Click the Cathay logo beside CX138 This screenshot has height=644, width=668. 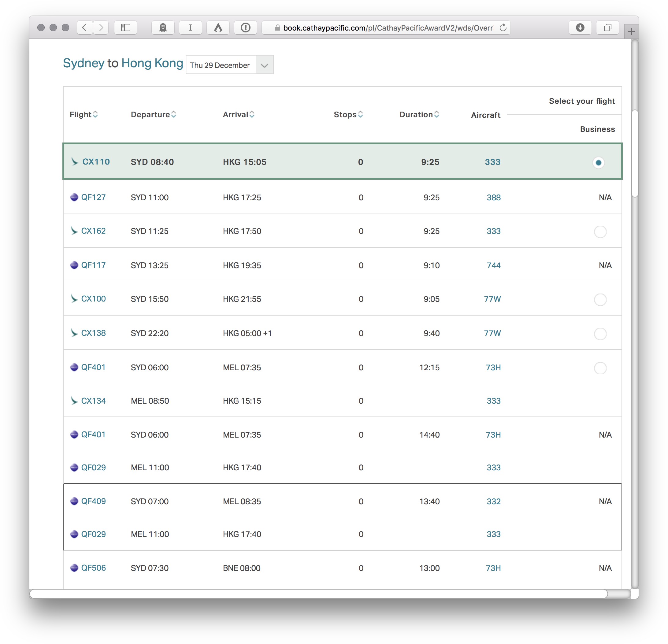click(74, 333)
